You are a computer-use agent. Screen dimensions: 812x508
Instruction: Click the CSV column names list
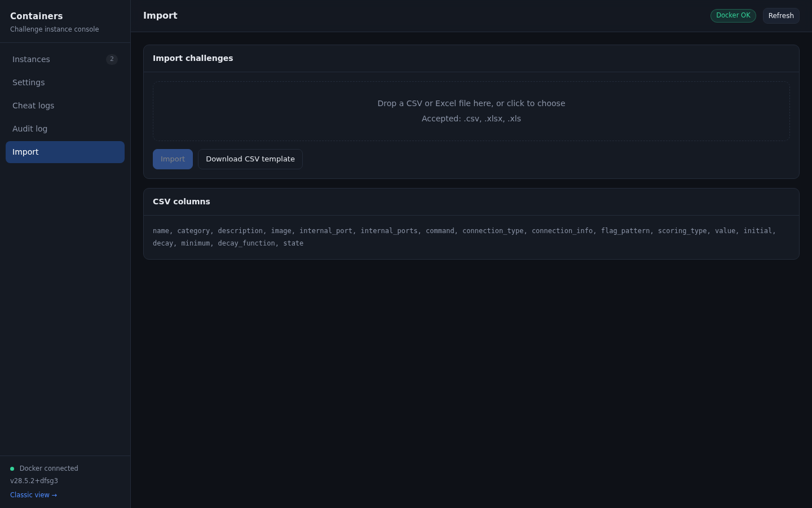(465, 237)
